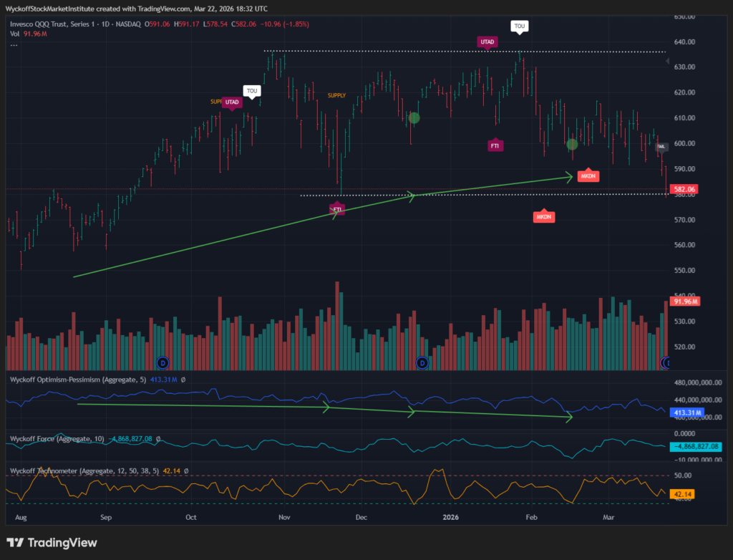The width and height of the screenshot is (733, 560).
Task: Expand the collapsed indicator legend three-dots
Action: (14, 44)
